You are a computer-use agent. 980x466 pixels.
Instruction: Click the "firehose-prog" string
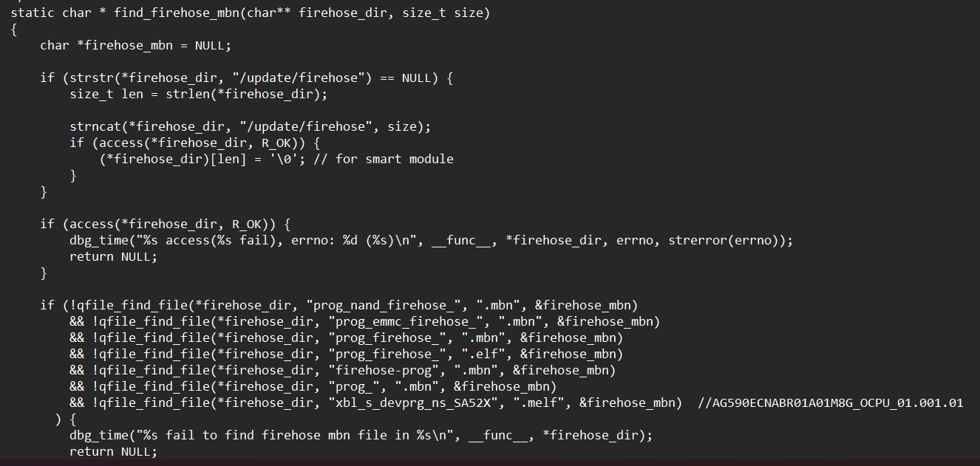387,371
